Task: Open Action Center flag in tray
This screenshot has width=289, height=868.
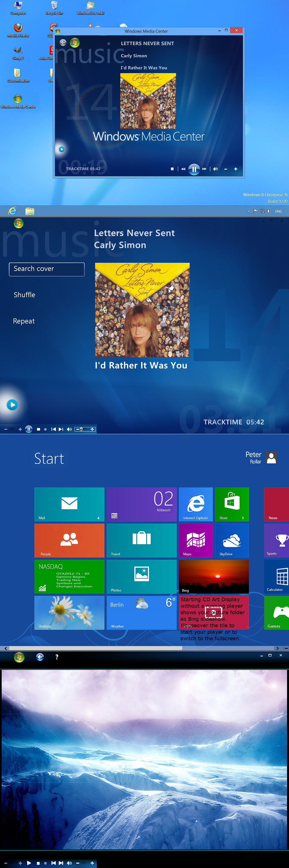Action: pyautogui.click(x=255, y=211)
